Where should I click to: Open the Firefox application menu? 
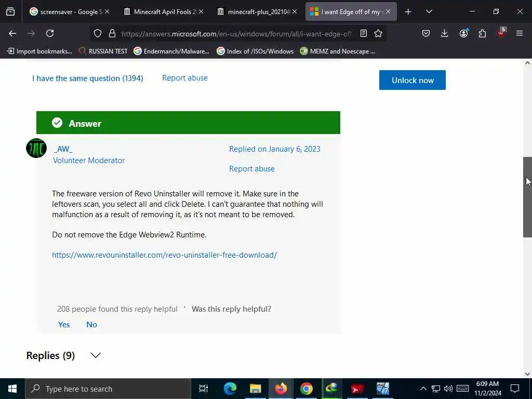coord(520,33)
